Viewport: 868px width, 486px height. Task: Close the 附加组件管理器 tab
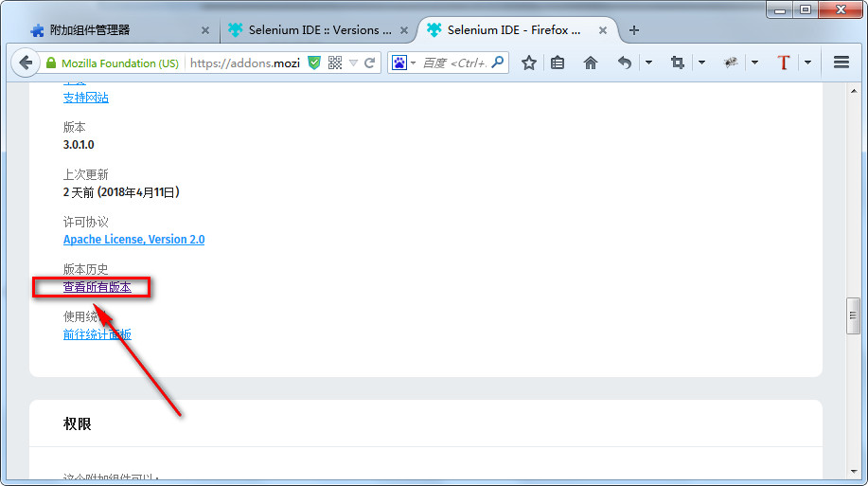pyautogui.click(x=204, y=30)
